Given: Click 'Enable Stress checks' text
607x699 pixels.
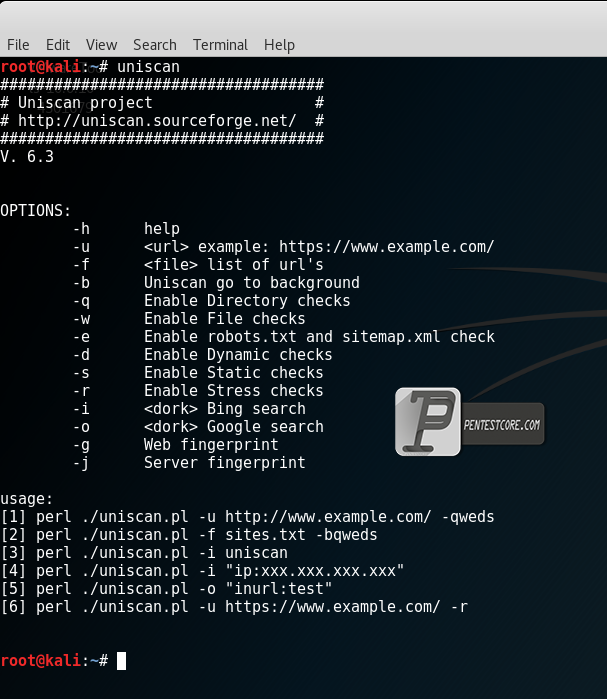Looking at the screenshot, I should (x=234, y=391).
